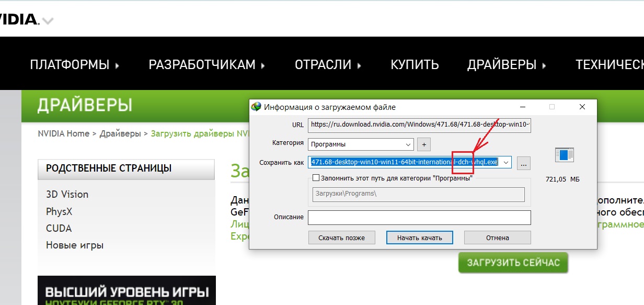Open the NVIDIA logo dropdown arrow
The width and height of the screenshot is (644, 305).
(x=48, y=21)
